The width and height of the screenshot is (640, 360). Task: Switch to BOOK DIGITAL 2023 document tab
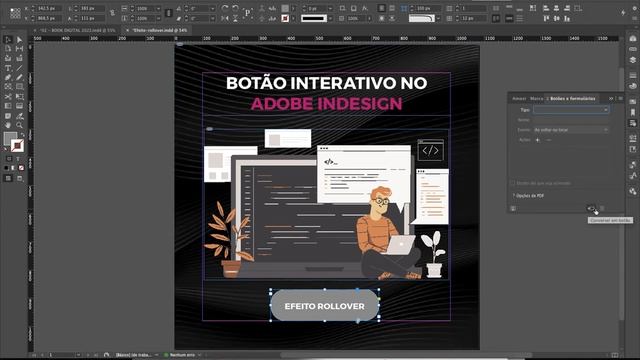(x=77, y=30)
